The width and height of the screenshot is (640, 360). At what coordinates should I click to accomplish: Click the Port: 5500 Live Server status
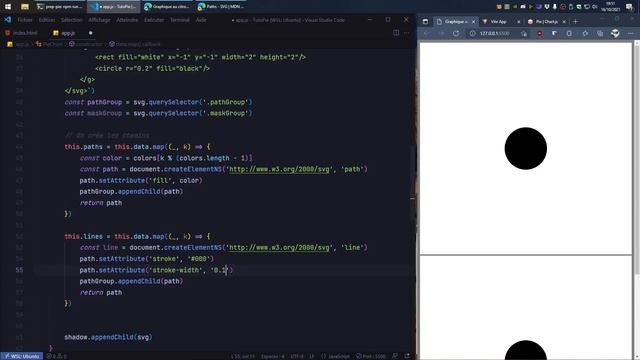371,356
